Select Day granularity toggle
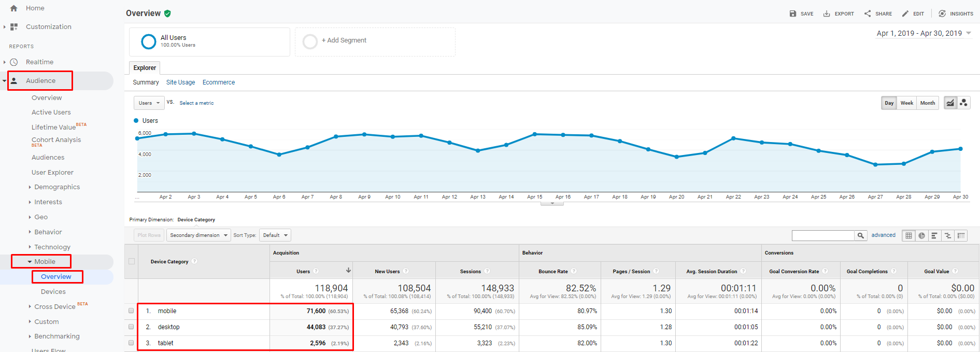The image size is (980, 352). [x=889, y=103]
